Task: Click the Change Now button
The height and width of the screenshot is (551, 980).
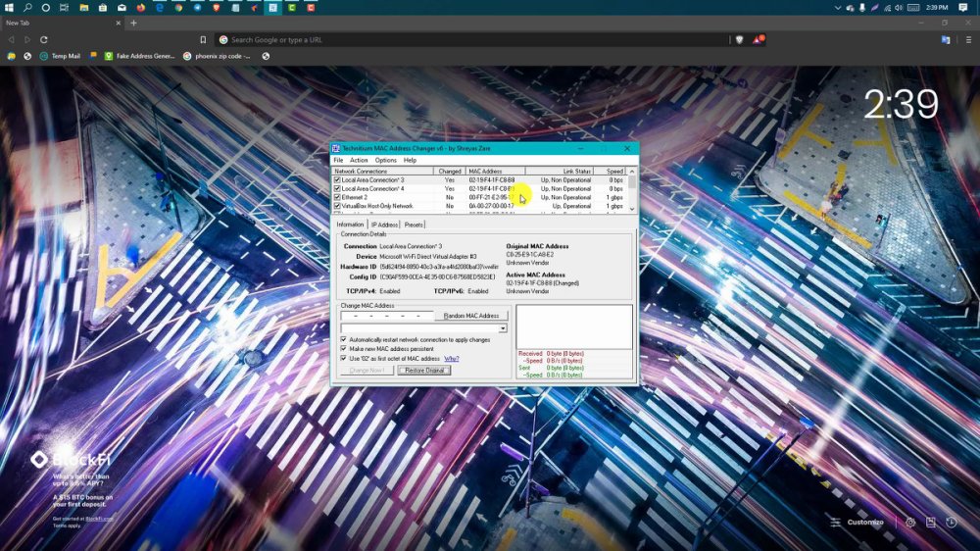Action: click(x=367, y=371)
